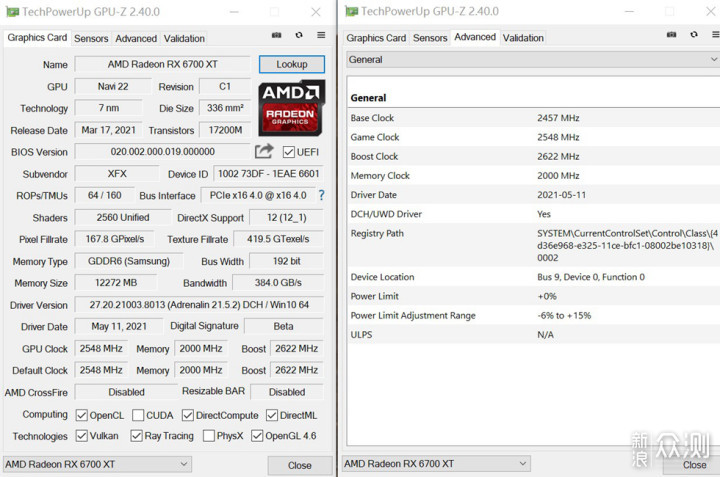Click Boost Clock row 2622 MHz in Advanced

[x=533, y=156]
